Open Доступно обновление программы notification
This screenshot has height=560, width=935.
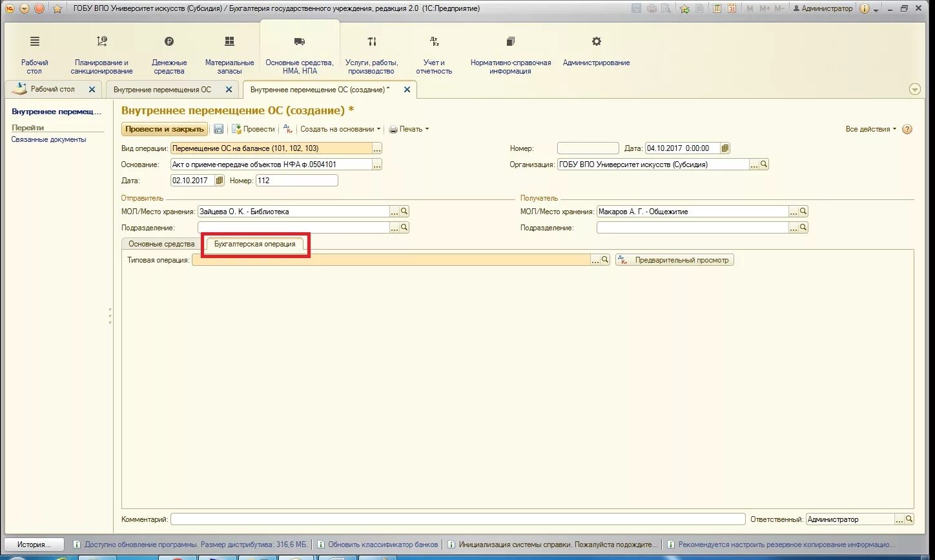(190, 545)
